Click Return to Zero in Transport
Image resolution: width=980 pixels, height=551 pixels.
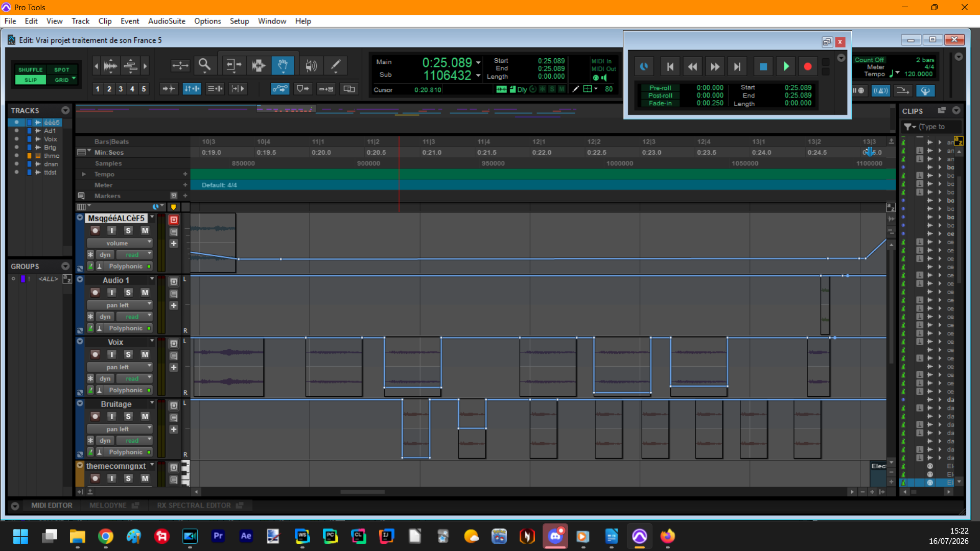point(670,66)
